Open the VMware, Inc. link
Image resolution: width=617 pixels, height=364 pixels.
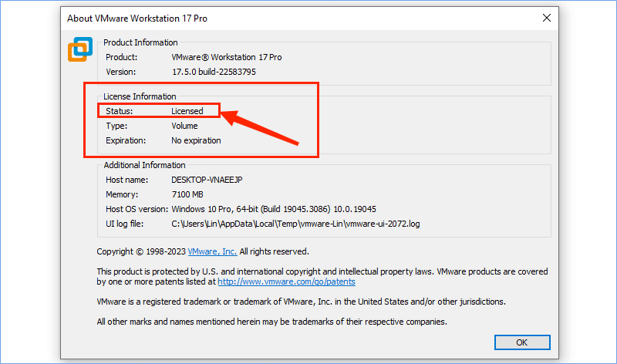pos(212,251)
